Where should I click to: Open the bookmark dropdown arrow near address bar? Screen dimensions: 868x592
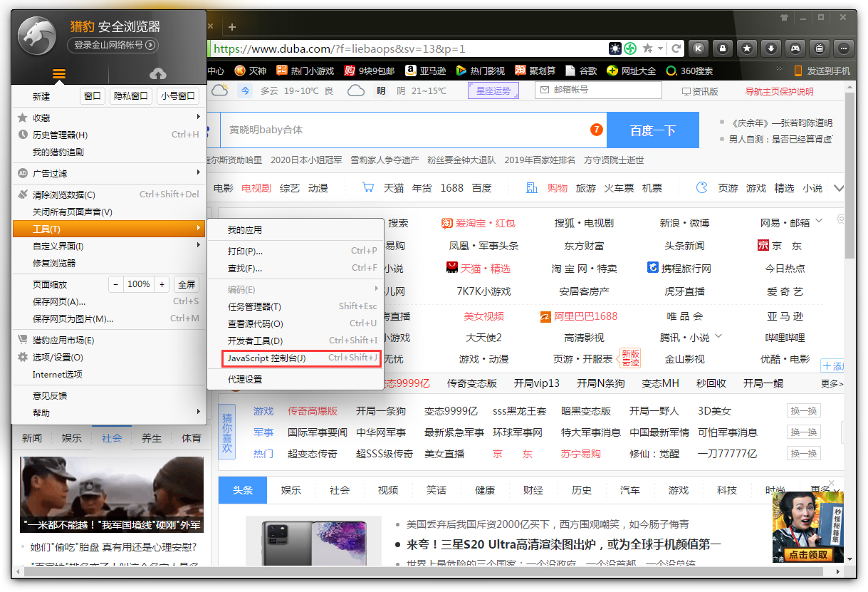pos(661,48)
